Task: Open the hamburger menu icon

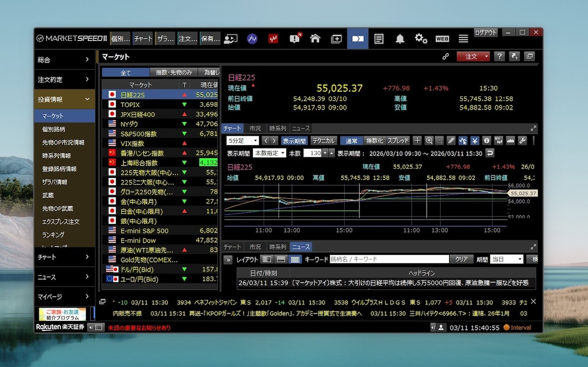Action: (463, 39)
